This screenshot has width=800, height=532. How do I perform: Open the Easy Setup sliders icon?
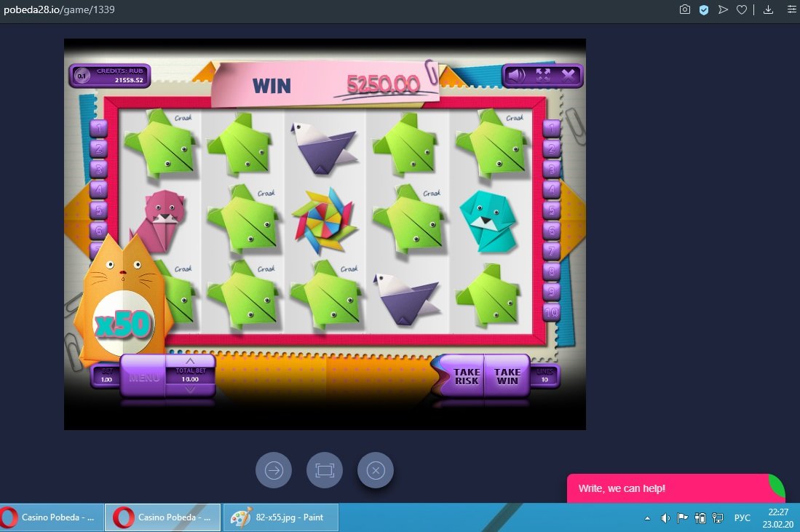791,9
